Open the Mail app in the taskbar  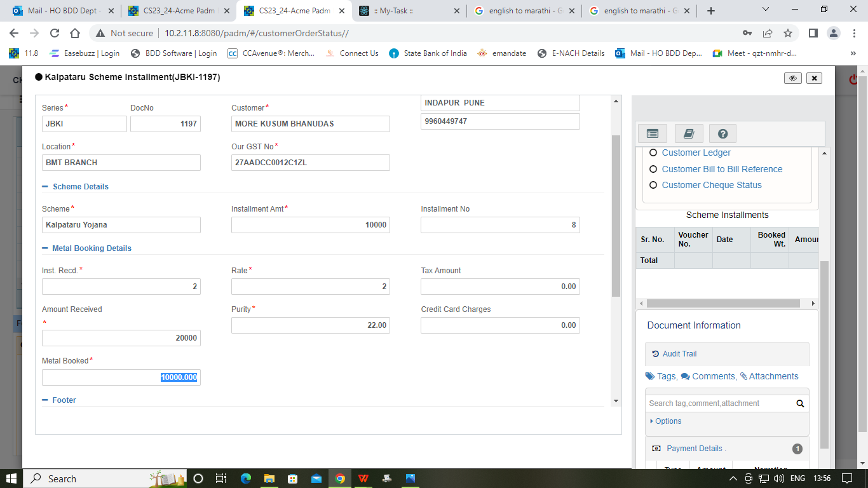tap(316, 478)
